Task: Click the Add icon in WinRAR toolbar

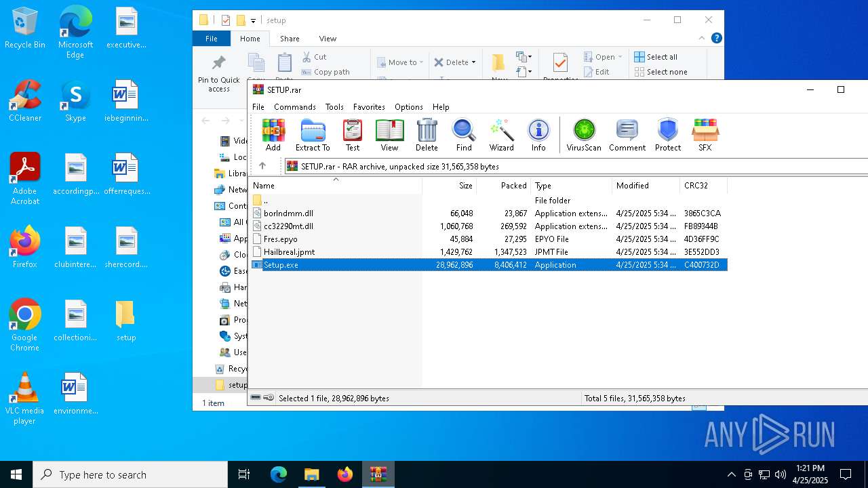Action: tap(273, 135)
